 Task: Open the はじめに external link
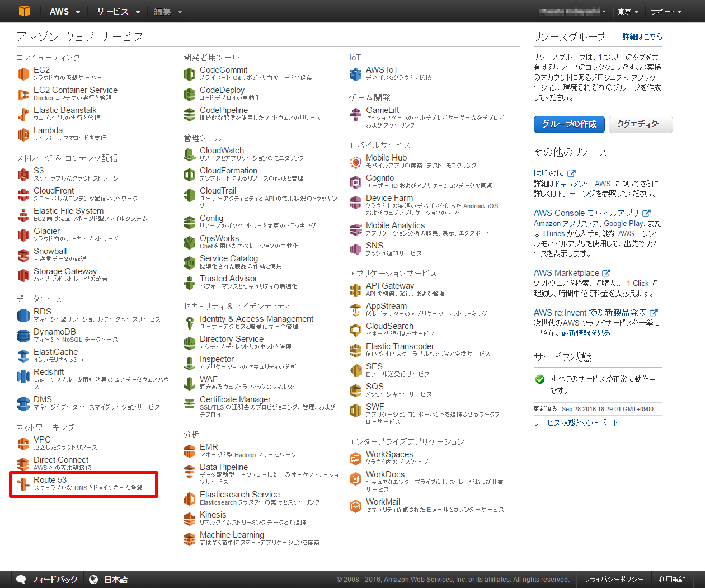tap(554, 173)
